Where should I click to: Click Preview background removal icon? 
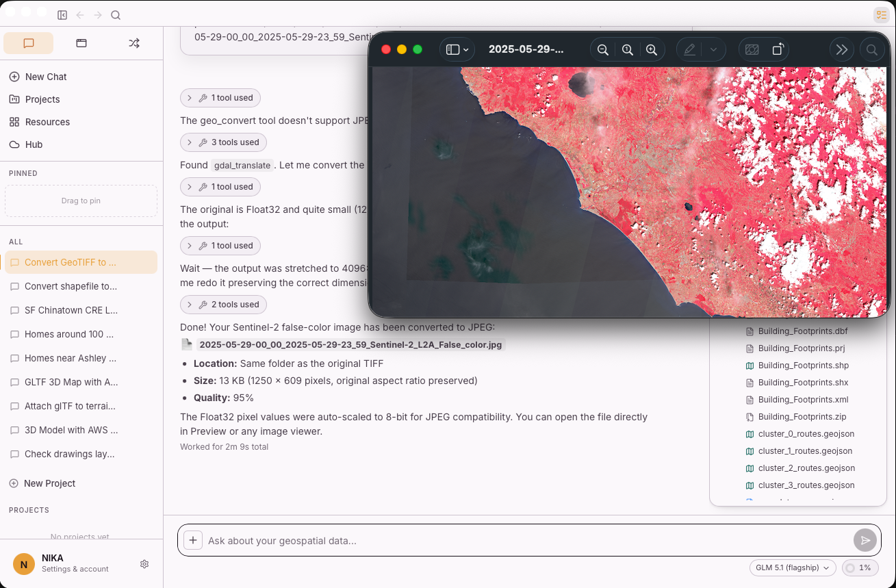pos(752,49)
